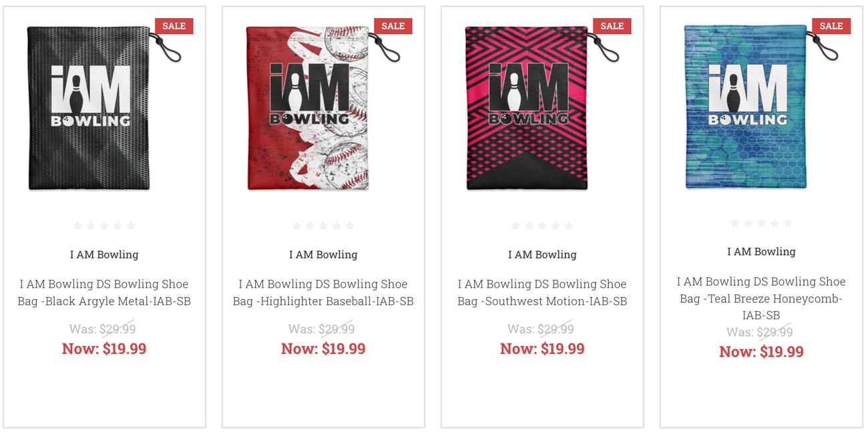Click the SALE badge on Black Argyle Metal bag

pyautogui.click(x=174, y=26)
